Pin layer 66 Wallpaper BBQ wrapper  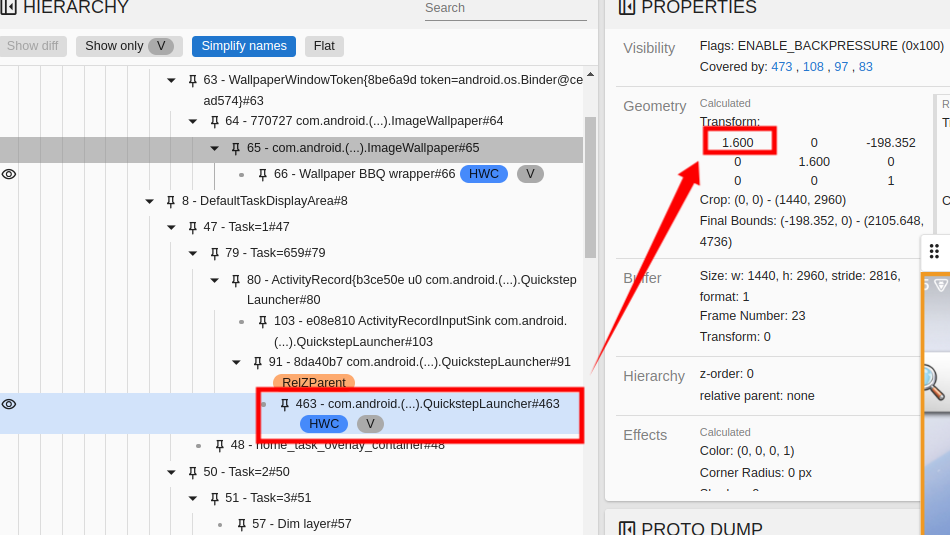tap(263, 174)
